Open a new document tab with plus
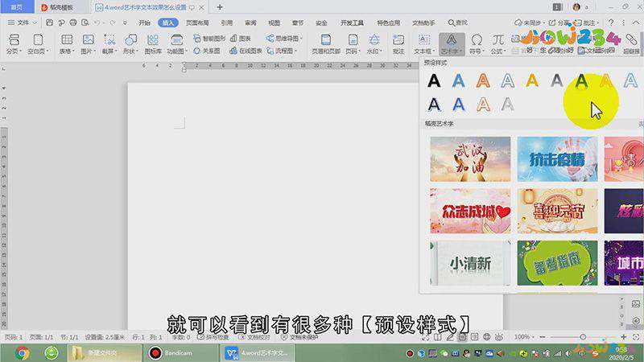Viewport: 644px width, 362px height. coord(220,7)
